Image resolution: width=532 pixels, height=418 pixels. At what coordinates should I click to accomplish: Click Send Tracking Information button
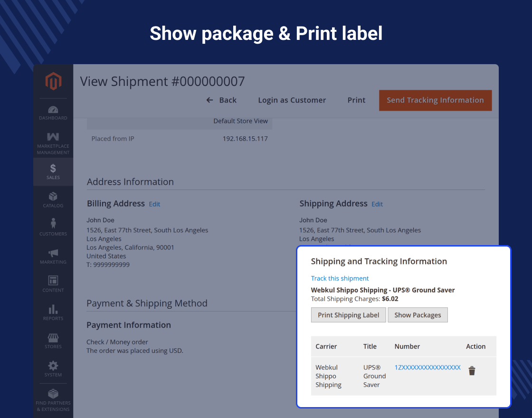point(435,100)
